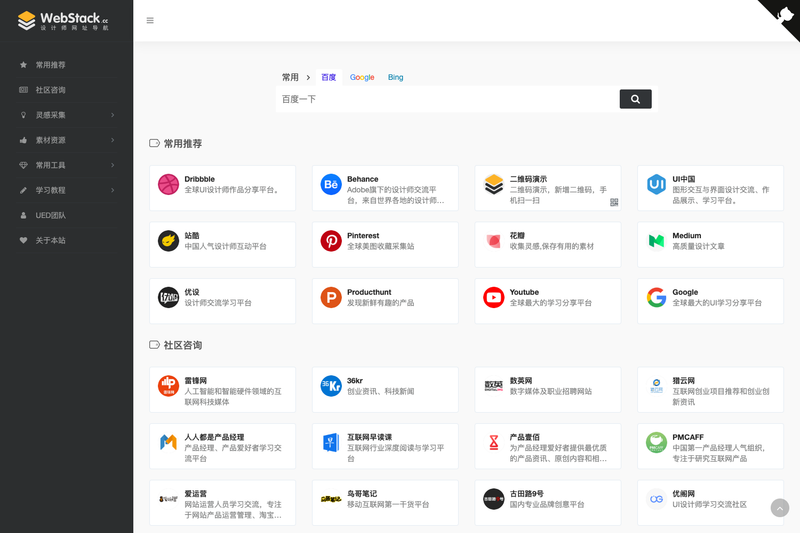Click the Producthunt orange P logo
This screenshot has height=533, width=800.
[x=331, y=298]
